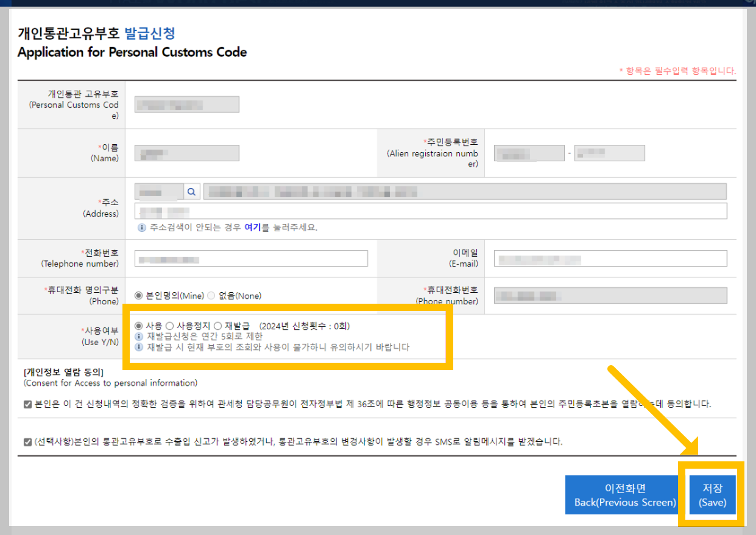This screenshot has height=535, width=756.
Task: Click the info icon beside 재발급 시 현재 부호의
Action: pyautogui.click(x=139, y=348)
